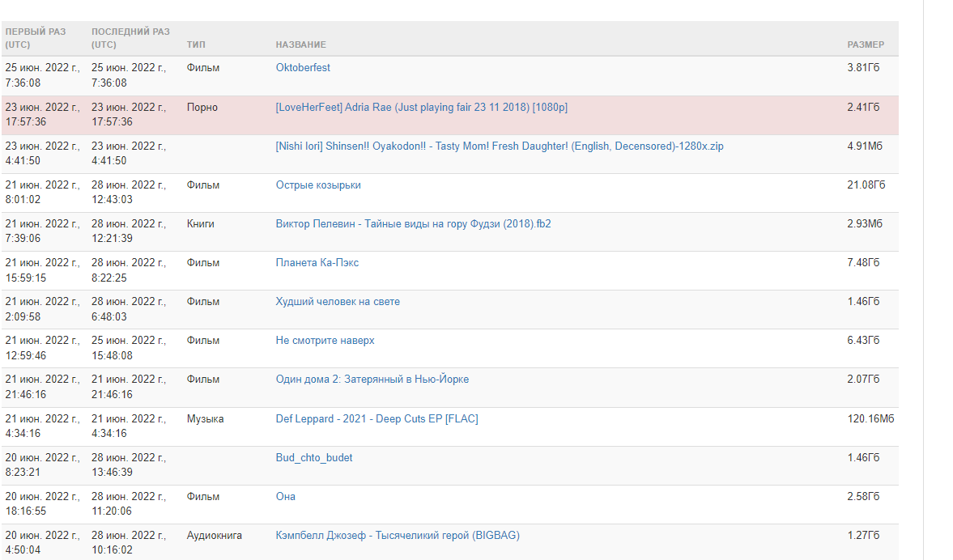Image resolution: width=953 pixels, height=560 pixels.
Task: Click the РАЗМЕР column header
Action: pos(866,45)
